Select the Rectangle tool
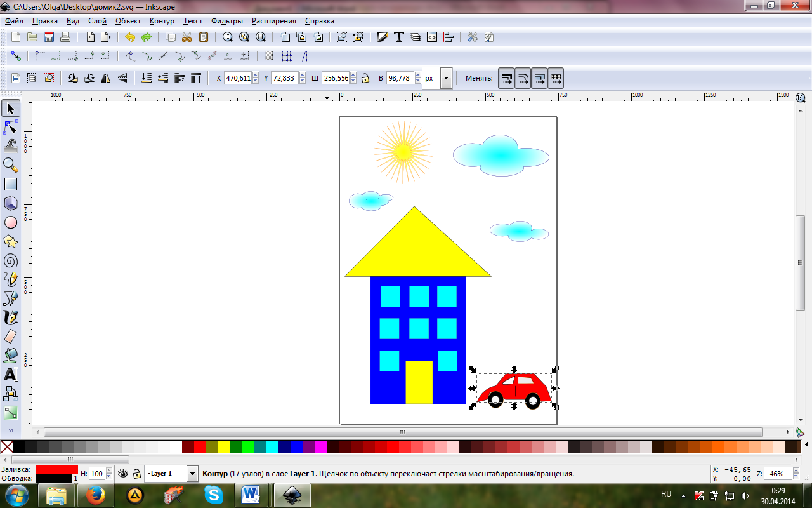 11,185
